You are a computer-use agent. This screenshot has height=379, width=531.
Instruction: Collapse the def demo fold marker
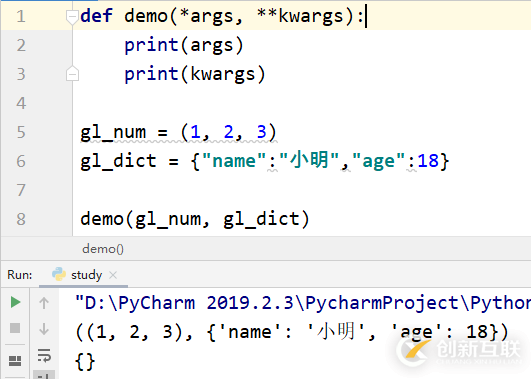[72, 17]
